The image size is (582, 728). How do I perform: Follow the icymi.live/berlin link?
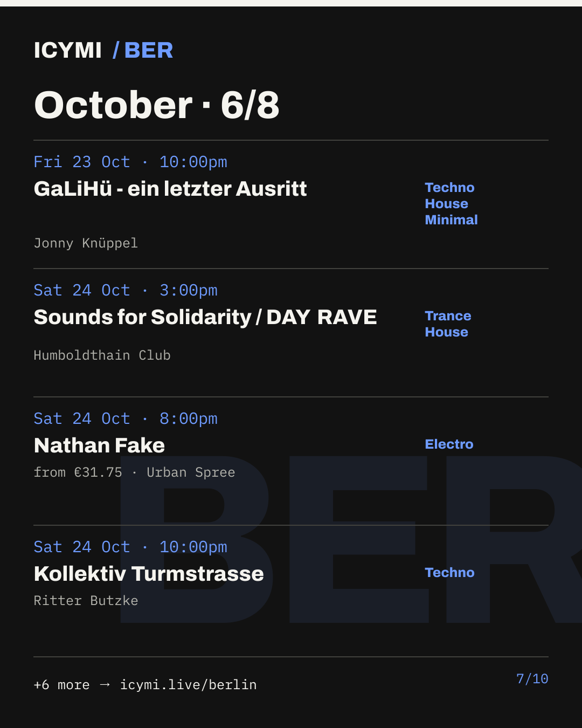(188, 685)
